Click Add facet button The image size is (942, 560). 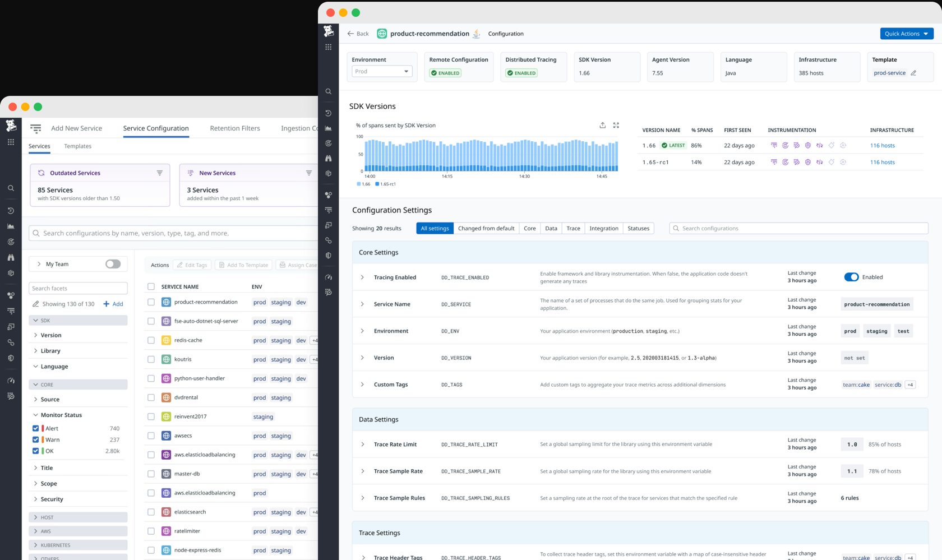coord(113,304)
